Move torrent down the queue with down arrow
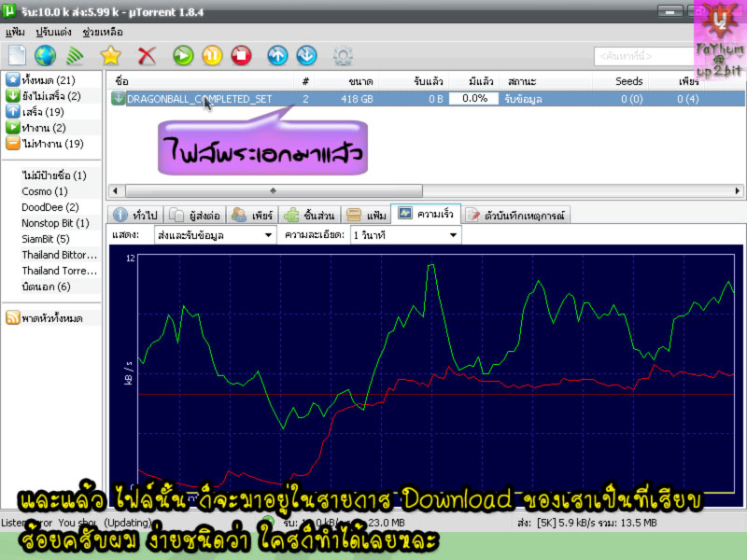The height and width of the screenshot is (560, 747). coord(306,56)
